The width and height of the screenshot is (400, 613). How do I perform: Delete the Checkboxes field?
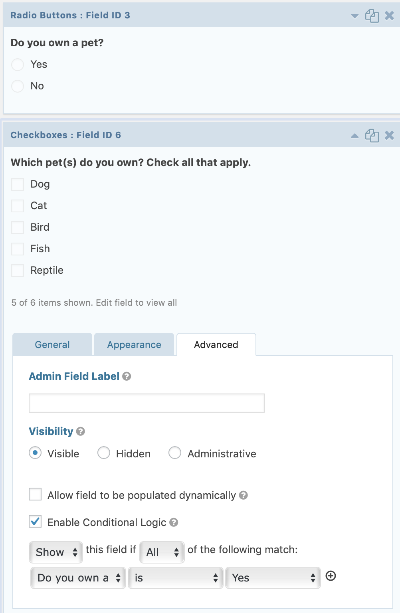click(x=389, y=135)
